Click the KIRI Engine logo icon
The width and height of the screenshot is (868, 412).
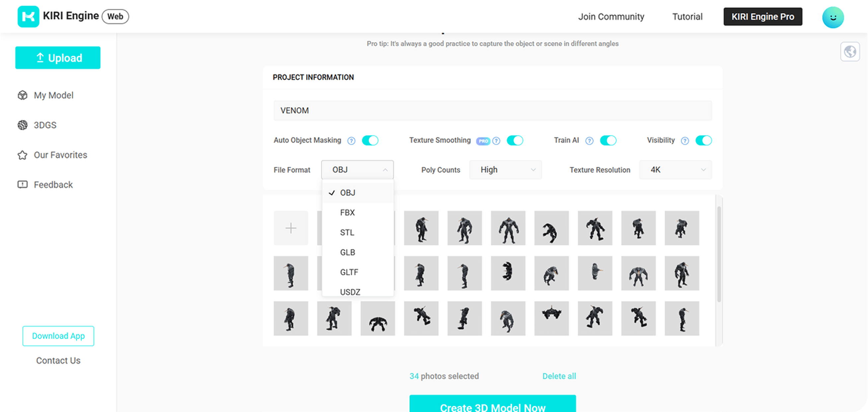click(x=28, y=17)
